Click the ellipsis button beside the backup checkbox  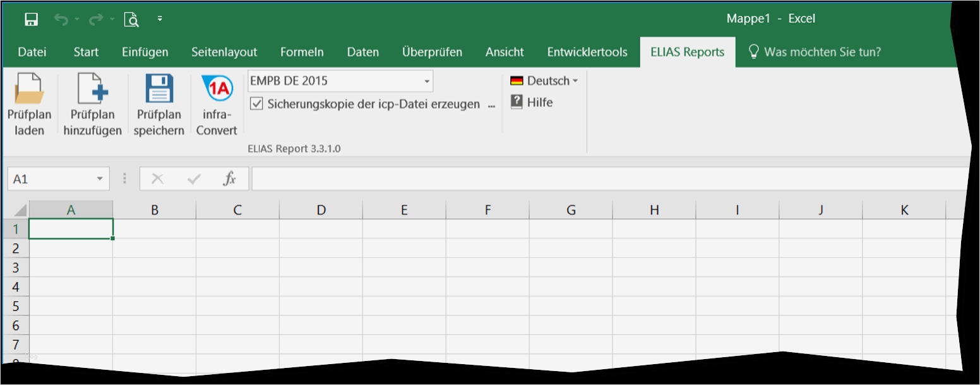click(491, 104)
